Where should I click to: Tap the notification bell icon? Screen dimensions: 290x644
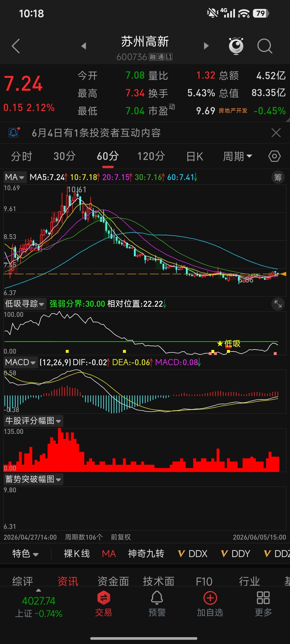point(14,133)
